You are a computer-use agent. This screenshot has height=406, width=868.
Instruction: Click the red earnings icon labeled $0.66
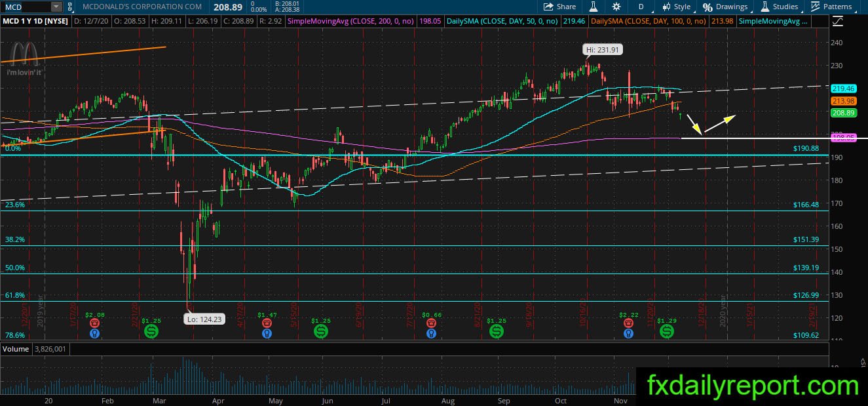tap(431, 323)
